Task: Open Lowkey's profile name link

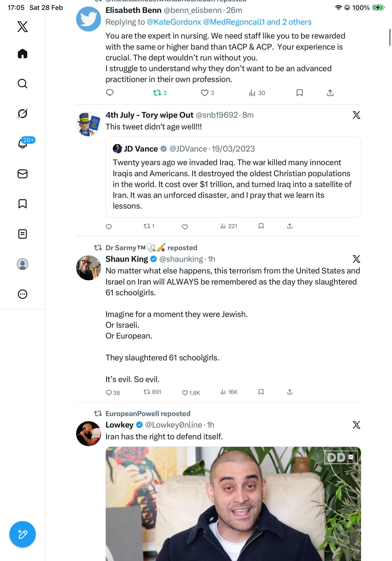Action: pyautogui.click(x=120, y=425)
